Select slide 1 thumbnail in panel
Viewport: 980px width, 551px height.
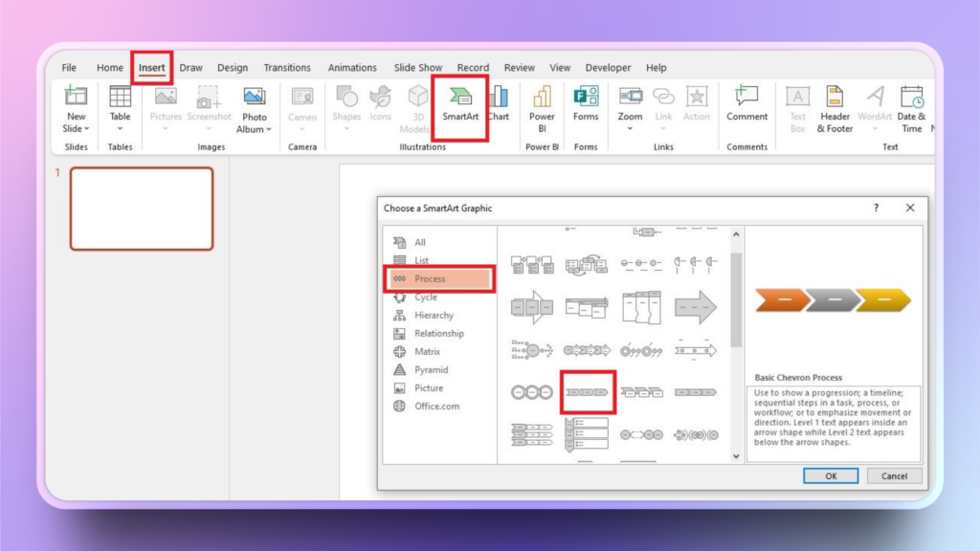click(142, 209)
